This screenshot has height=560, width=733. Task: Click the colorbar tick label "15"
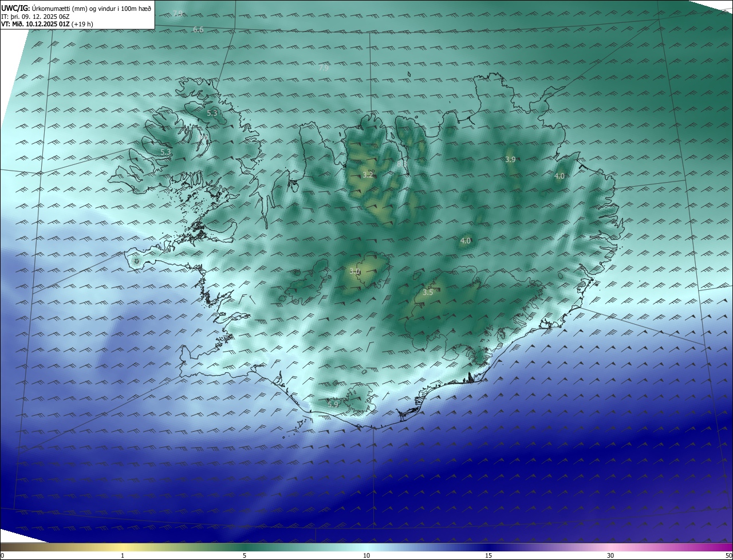(x=488, y=555)
